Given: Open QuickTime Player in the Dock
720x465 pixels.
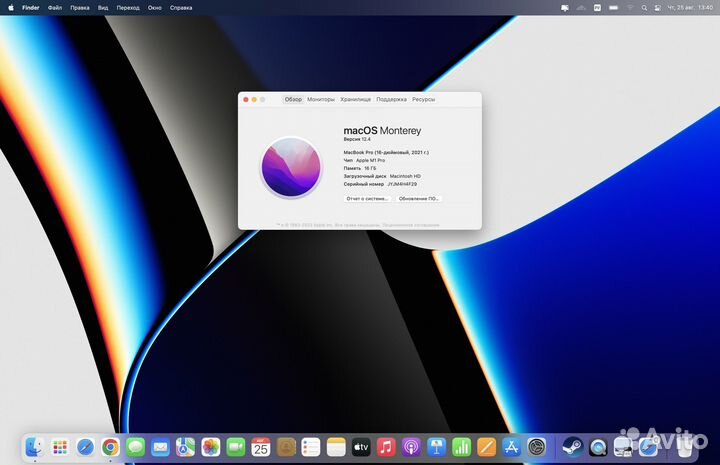Looking at the screenshot, I should (x=598, y=447).
